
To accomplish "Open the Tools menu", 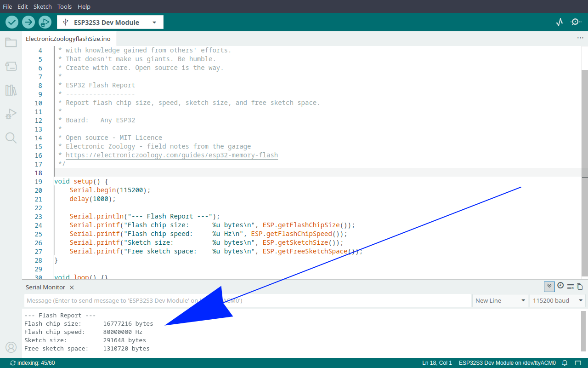I will coord(64,6).
